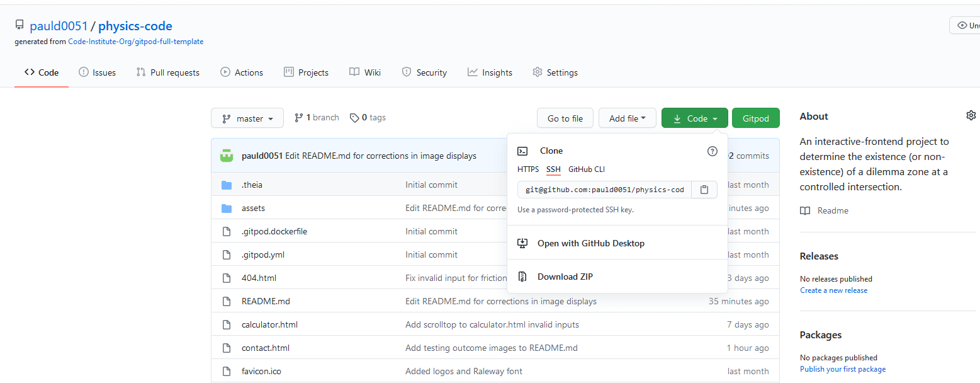Select the SSH clone tab

[553, 169]
